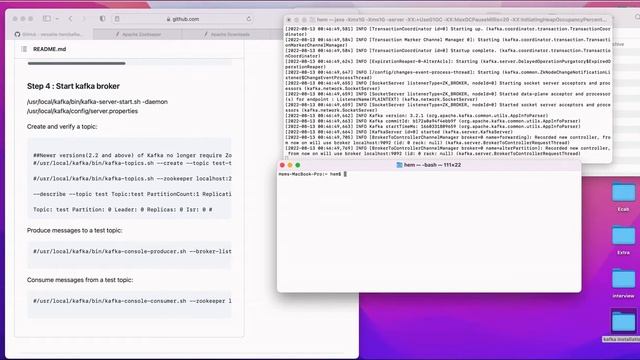The width and height of the screenshot is (640, 360).
Task: Select the GitHub repository tab in Safari
Action: click(x=50, y=34)
